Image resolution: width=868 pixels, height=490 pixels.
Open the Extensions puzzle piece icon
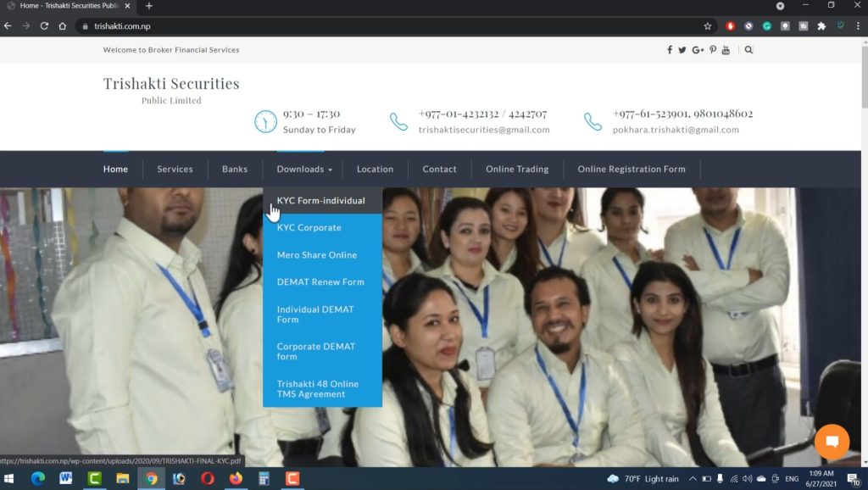click(821, 26)
